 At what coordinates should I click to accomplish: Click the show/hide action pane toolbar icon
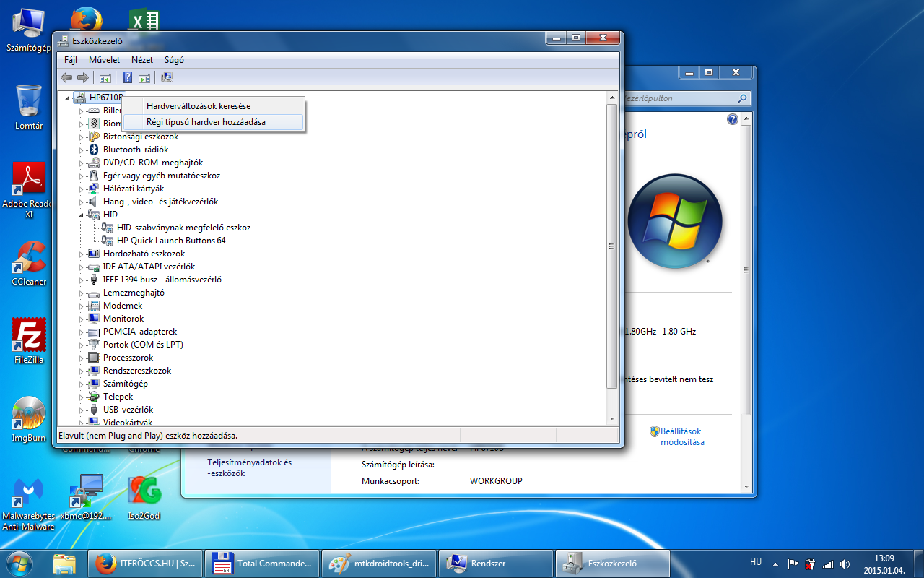[144, 78]
